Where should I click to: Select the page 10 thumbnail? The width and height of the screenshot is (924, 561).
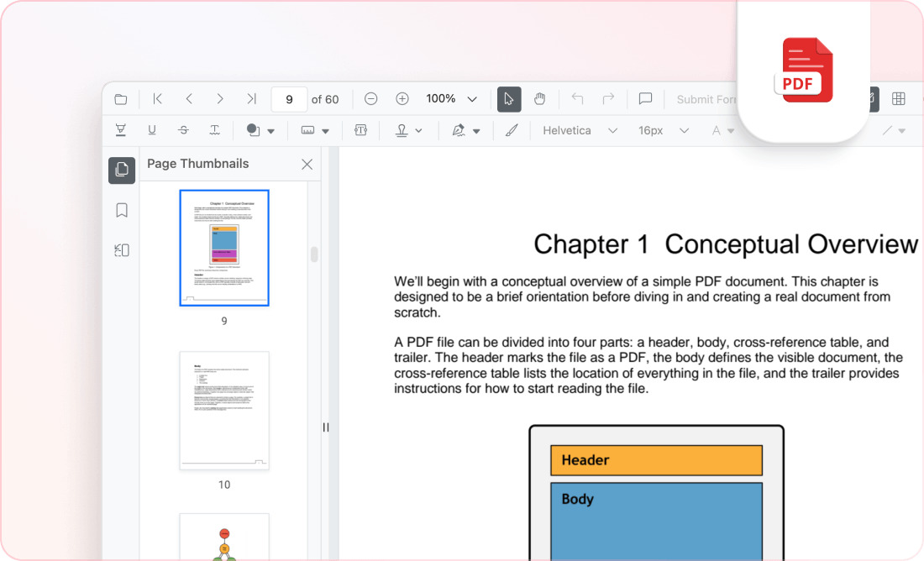tap(224, 410)
